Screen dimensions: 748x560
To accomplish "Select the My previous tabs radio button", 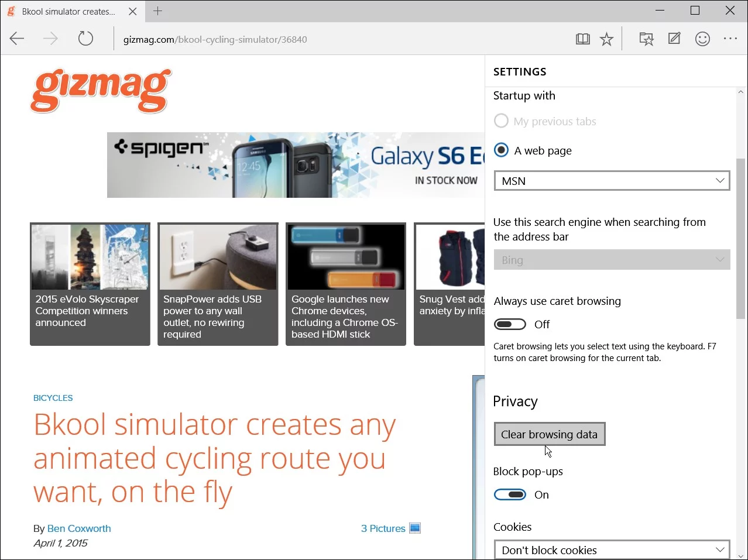I will [x=501, y=121].
